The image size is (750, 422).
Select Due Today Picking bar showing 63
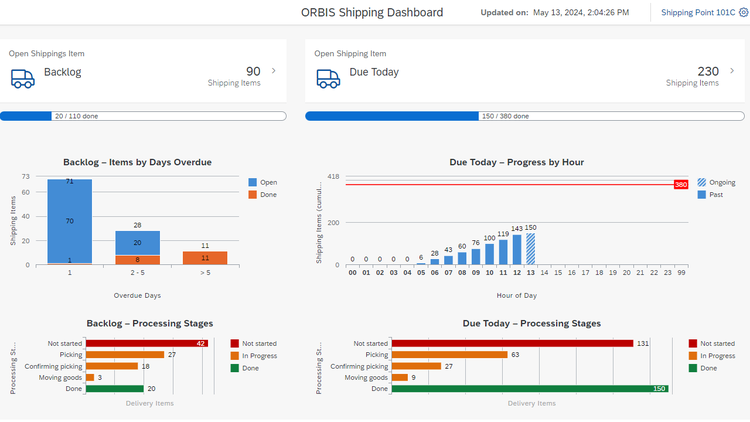click(x=450, y=355)
